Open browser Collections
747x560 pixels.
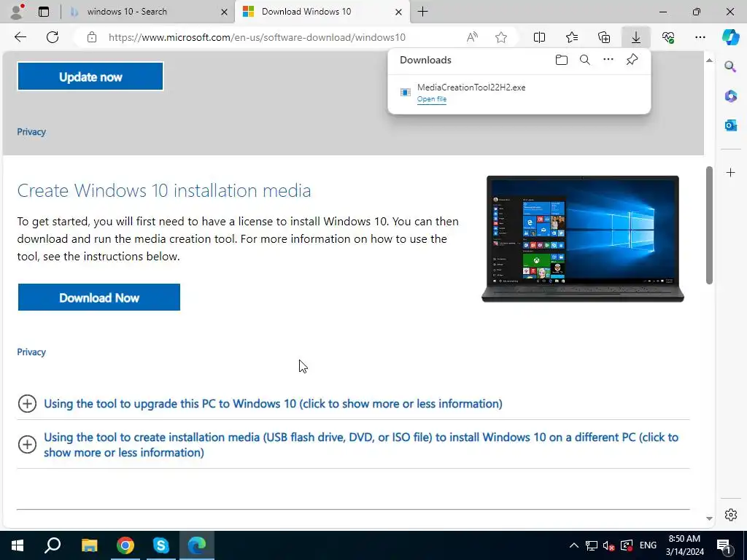tap(604, 37)
